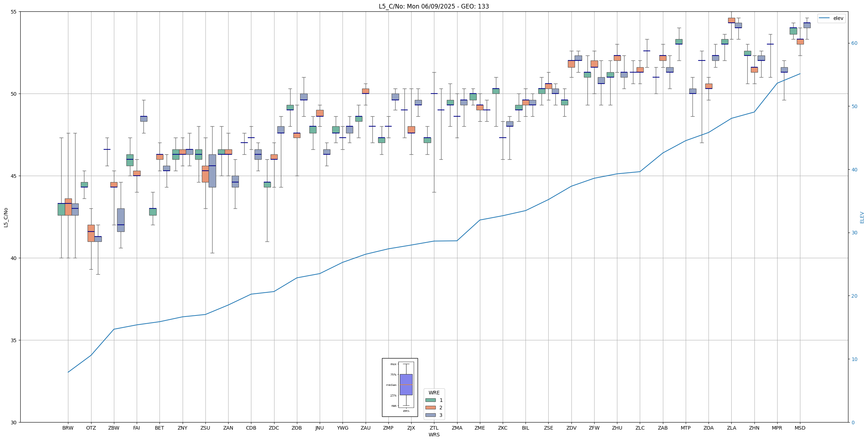
Task: Click the WRS x-axis title
Action: point(434,435)
